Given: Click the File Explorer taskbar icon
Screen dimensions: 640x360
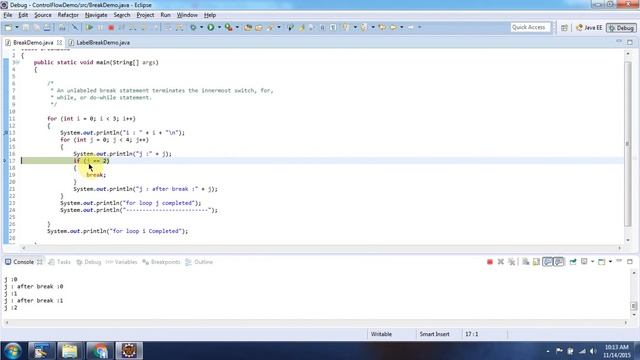Looking at the screenshot, I should pos(69,351).
